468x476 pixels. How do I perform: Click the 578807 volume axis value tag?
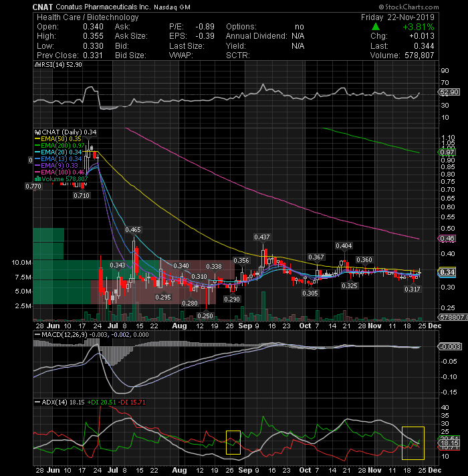[453, 318]
